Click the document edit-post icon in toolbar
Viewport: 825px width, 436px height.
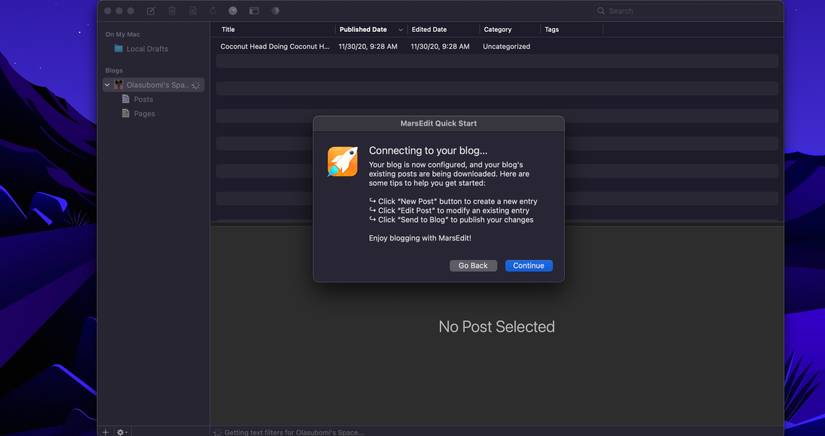[193, 11]
